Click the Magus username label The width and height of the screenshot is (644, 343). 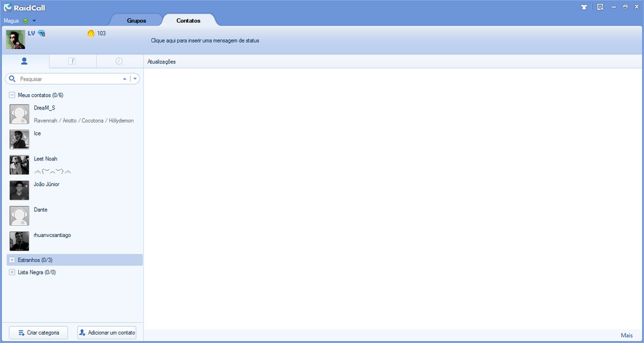(11, 20)
